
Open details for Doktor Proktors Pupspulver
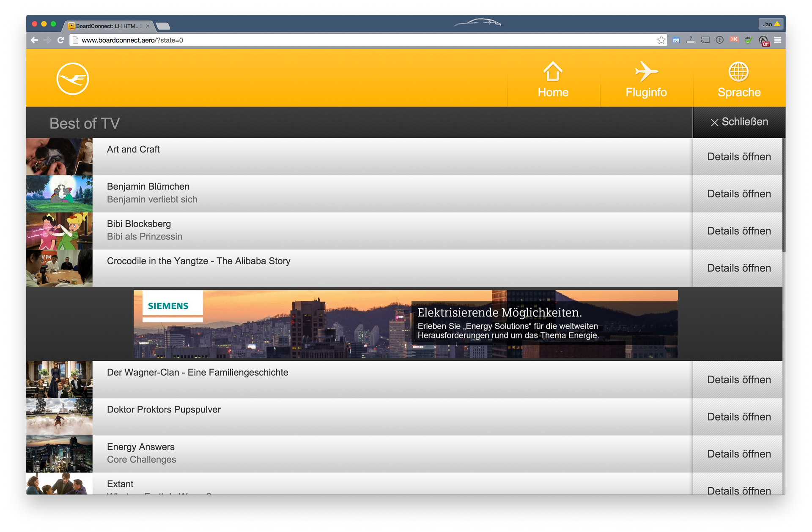point(738,417)
